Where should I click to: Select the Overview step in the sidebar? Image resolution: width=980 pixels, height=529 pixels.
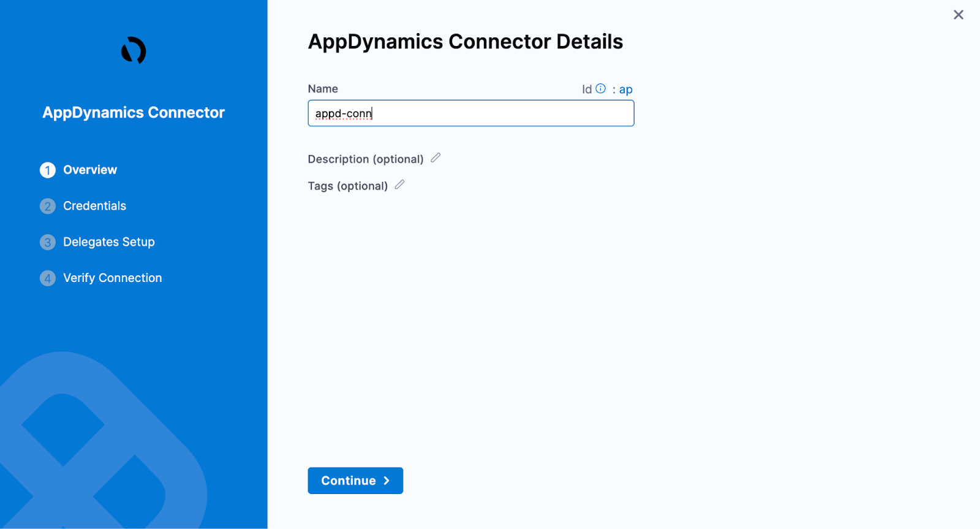(x=89, y=170)
